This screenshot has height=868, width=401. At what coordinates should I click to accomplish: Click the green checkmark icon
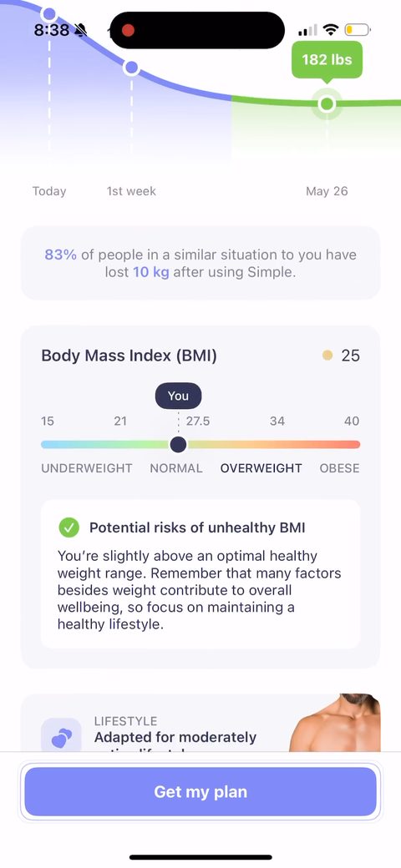(69, 527)
